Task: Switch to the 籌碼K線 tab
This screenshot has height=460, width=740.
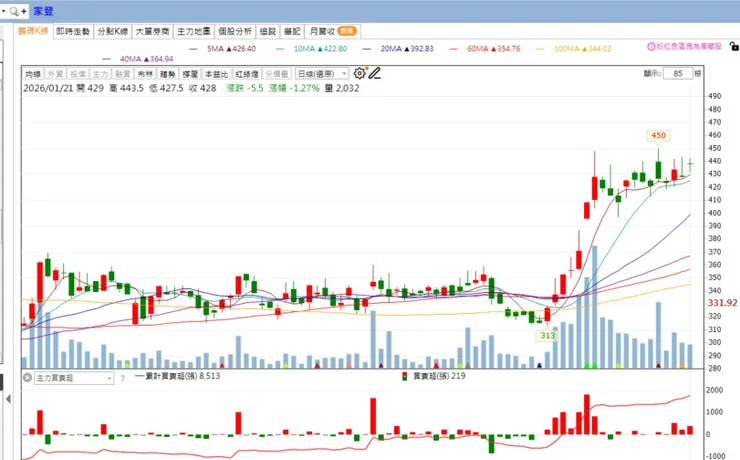Action: tap(33, 31)
